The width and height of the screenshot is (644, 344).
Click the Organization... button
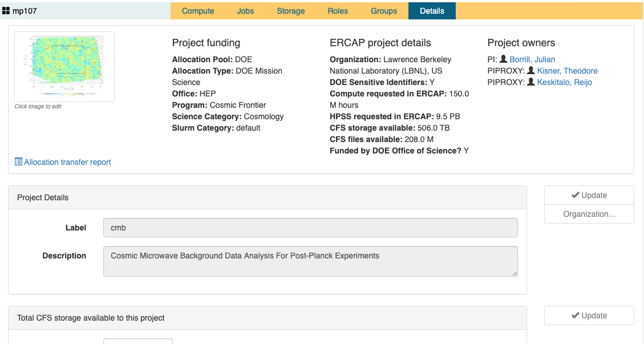(x=589, y=214)
